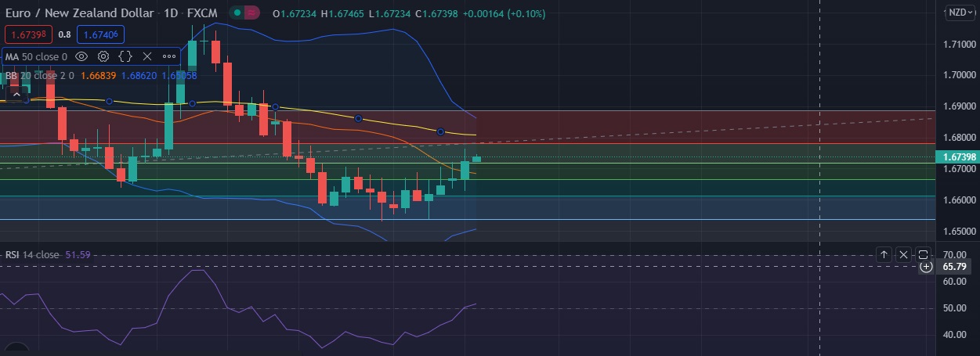Select the RSI 14 close legend

coord(32,254)
